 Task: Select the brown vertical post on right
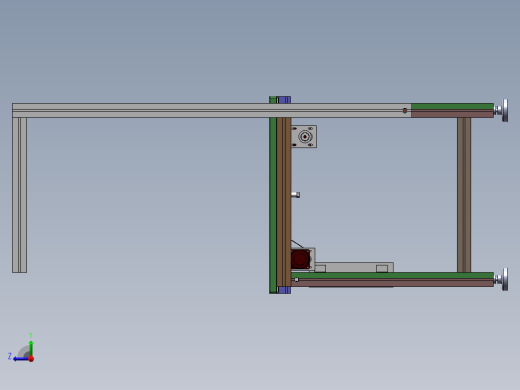point(464,195)
